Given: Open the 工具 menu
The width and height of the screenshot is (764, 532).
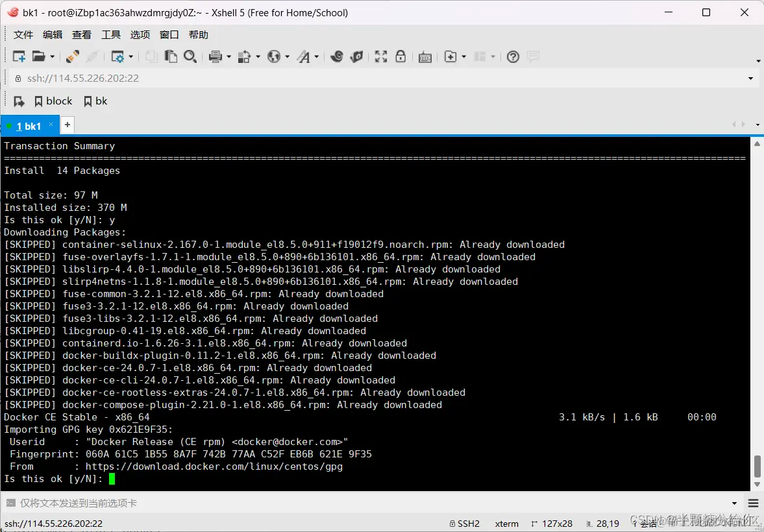Looking at the screenshot, I should [x=111, y=34].
